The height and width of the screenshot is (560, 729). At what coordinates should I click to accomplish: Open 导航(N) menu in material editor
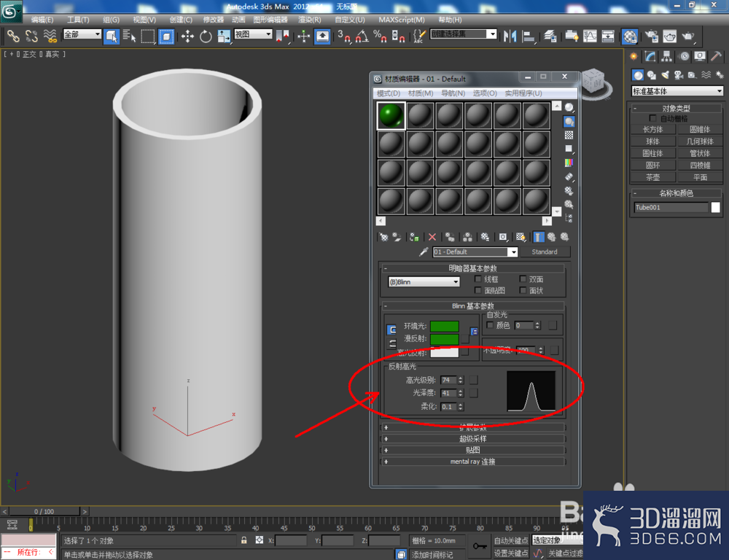(x=453, y=93)
